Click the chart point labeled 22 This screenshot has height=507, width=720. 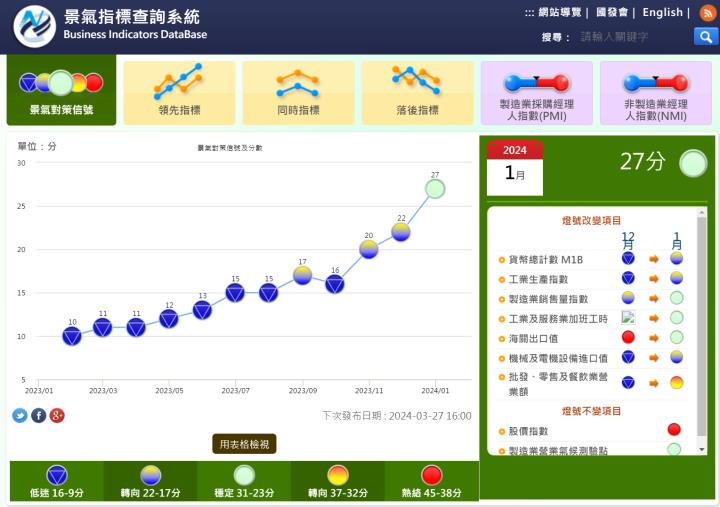pyautogui.click(x=401, y=232)
